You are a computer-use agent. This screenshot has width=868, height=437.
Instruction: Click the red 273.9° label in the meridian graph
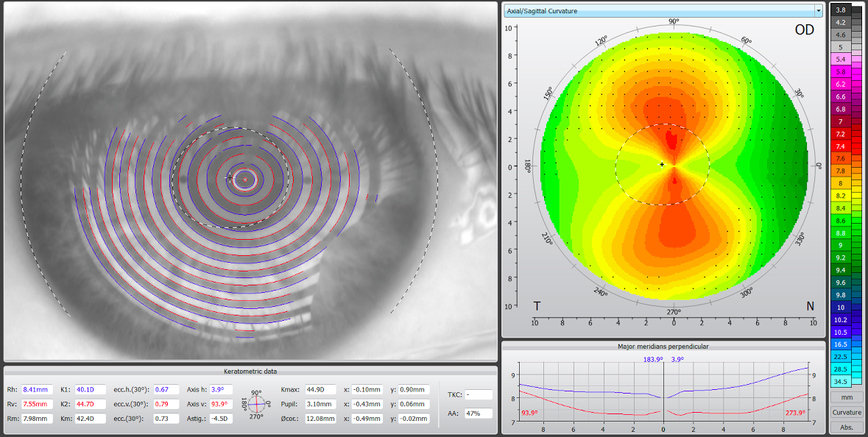pyautogui.click(x=795, y=413)
